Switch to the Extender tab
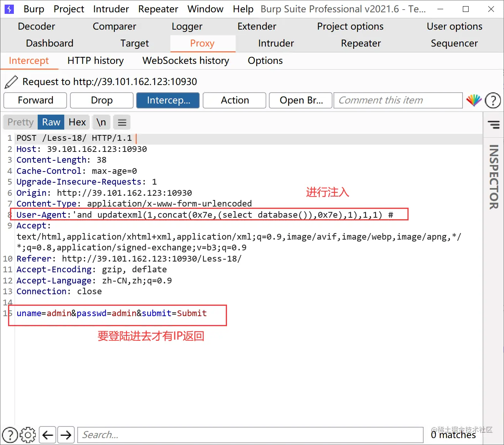This screenshot has height=445, width=504. (x=257, y=27)
